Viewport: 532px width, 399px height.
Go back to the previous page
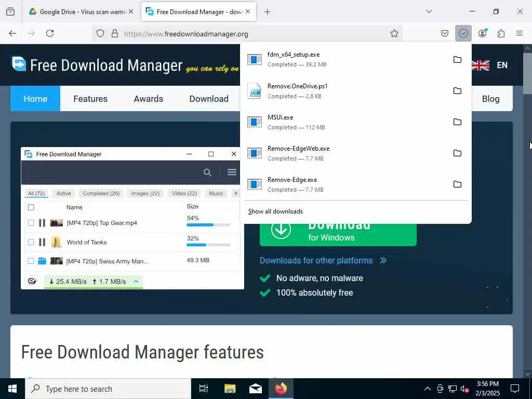point(12,33)
